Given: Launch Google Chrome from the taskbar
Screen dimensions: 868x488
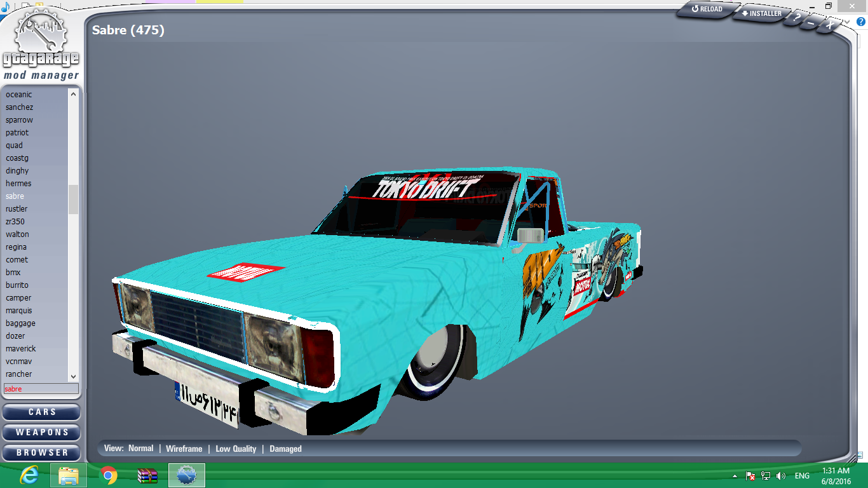Looking at the screenshot, I should tap(109, 475).
